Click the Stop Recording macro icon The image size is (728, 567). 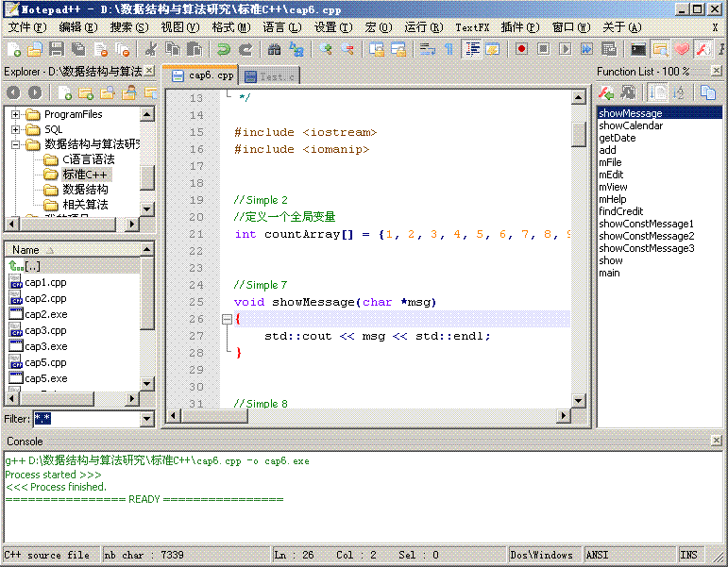pos(543,49)
